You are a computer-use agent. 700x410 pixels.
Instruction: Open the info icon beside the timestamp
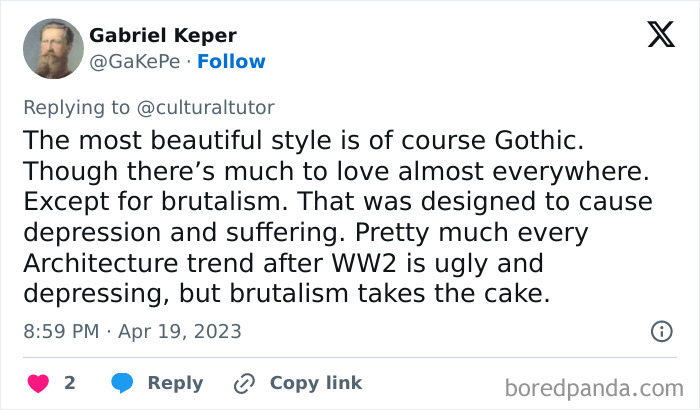[661, 331]
